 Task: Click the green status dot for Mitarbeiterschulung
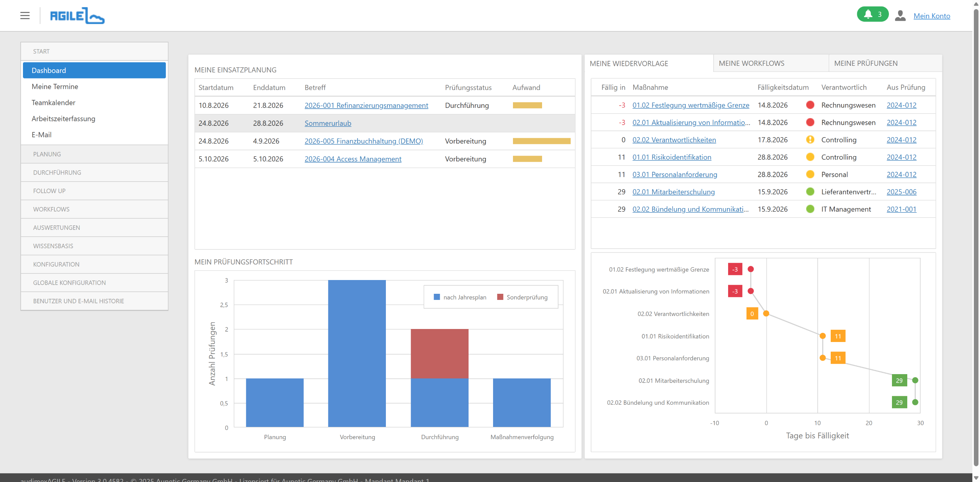click(810, 192)
